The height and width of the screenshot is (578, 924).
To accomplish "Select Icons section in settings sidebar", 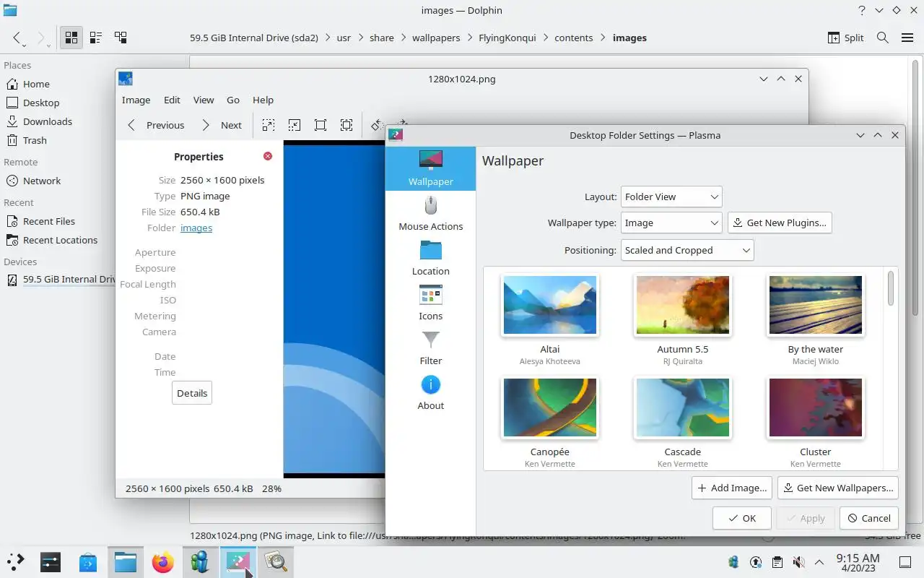I will (431, 303).
